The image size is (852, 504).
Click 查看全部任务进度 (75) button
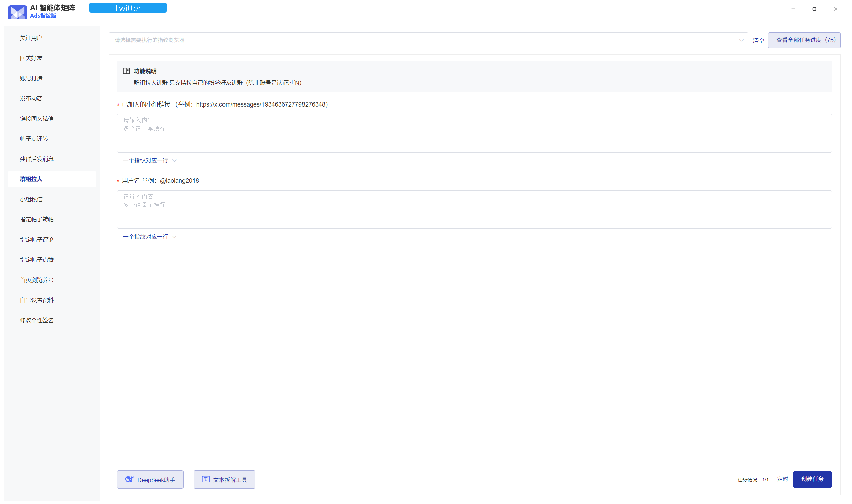click(804, 40)
